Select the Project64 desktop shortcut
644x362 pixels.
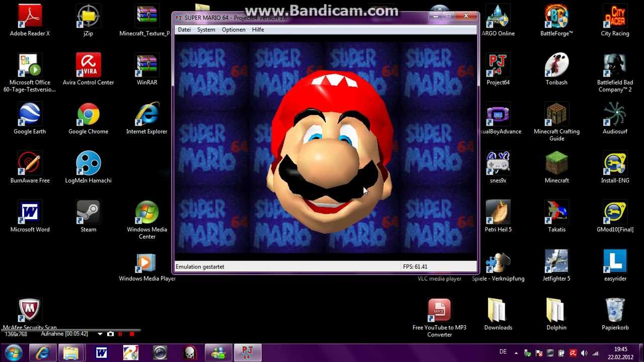(498, 70)
